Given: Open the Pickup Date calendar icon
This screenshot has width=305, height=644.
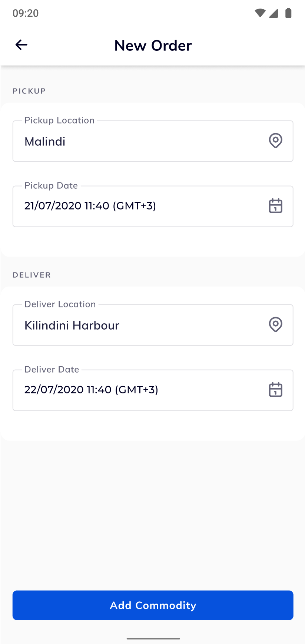Looking at the screenshot, I should tap(275, 206).
